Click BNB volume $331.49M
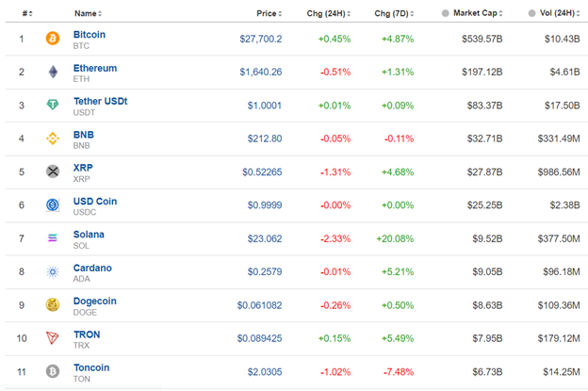The image size is (588, 391). pyautogui.click(x=559, y=138)
